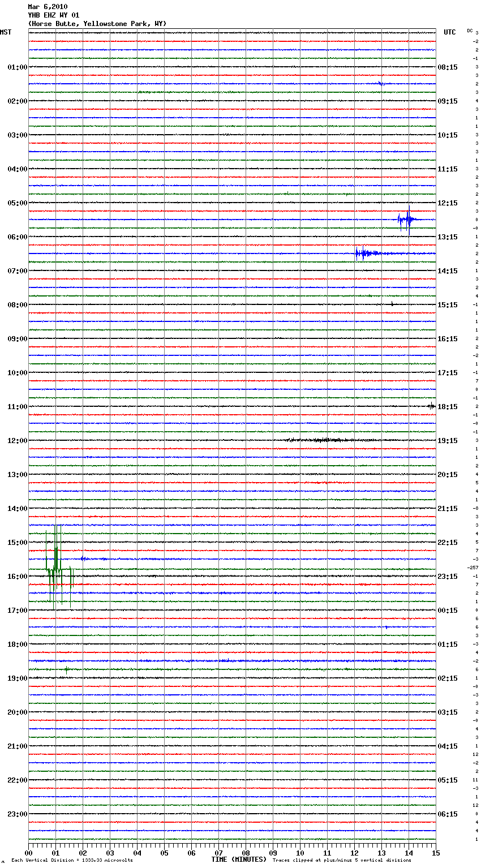Click the 02:15 UTC time label

[x=448, y=678]
